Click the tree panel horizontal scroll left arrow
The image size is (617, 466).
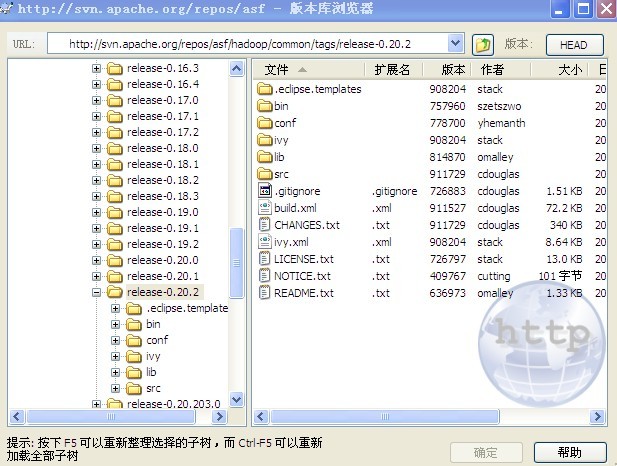[x=17, y=416]
